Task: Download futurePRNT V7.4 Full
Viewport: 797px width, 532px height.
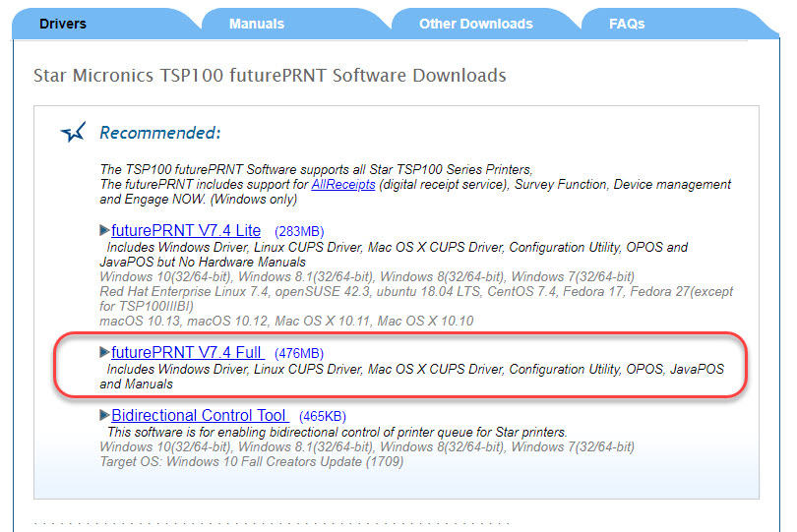Action: pos(188,353)
